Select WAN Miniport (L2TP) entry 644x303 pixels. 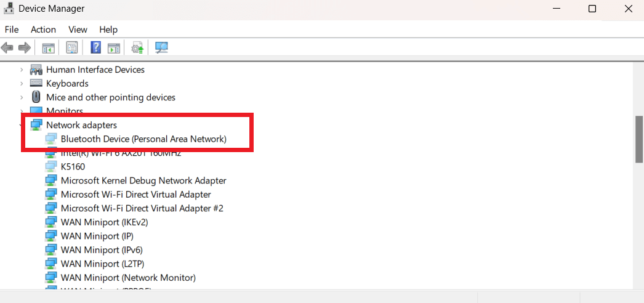[x=102, y=264]
